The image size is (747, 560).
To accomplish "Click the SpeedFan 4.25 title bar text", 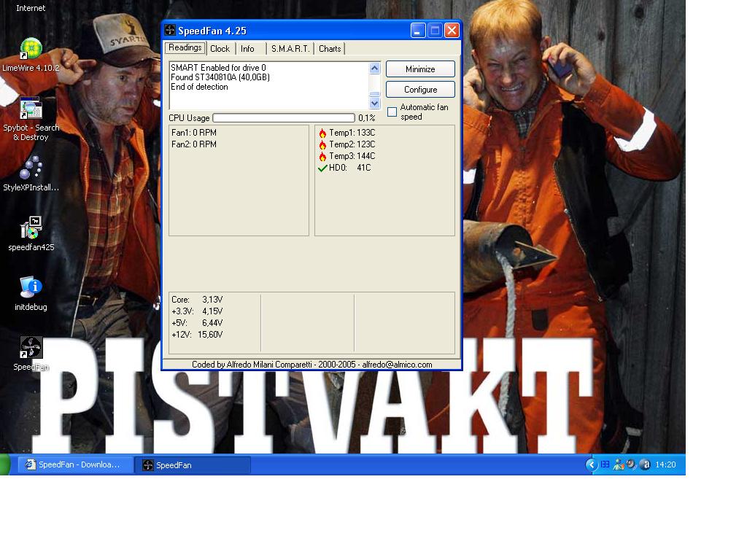I will point(212,31).
